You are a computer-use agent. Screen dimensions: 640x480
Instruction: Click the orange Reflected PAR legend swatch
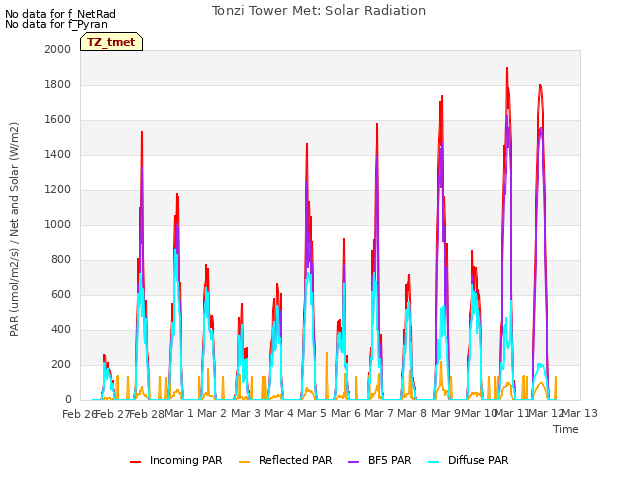(x=244, y=461)
